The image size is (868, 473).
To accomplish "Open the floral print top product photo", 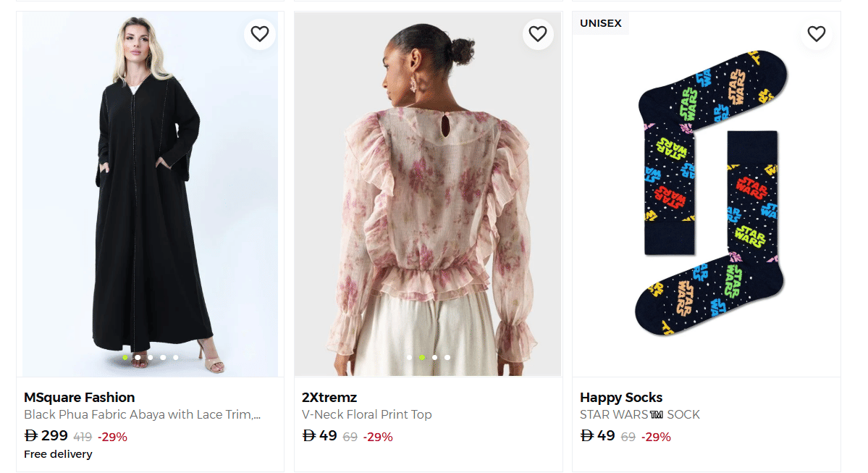I will coord(428,196).
